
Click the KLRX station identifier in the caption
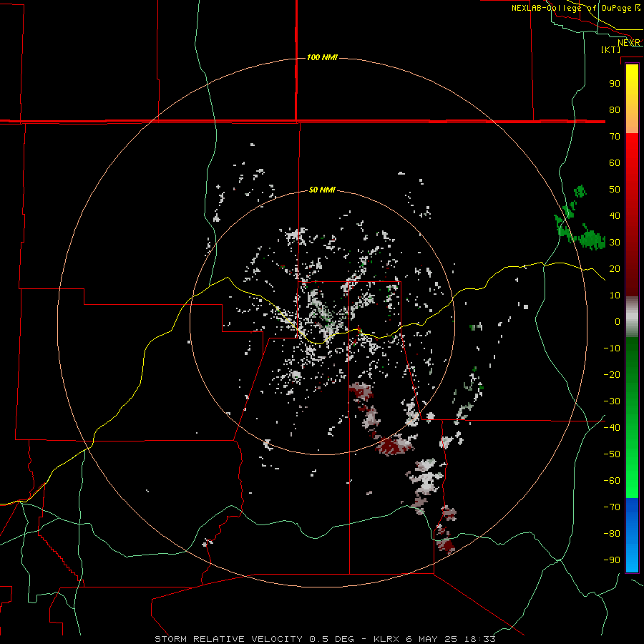pyautogui.click(x=386, y=639)
